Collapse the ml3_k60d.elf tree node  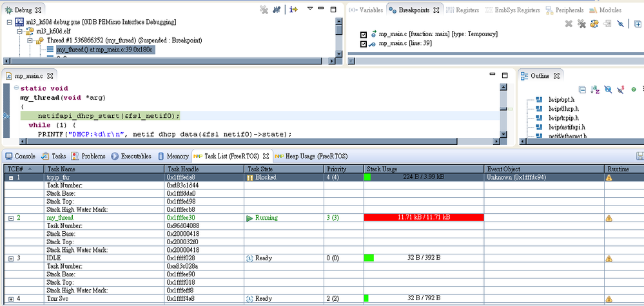pyautogui.click(x=19, y=31)
